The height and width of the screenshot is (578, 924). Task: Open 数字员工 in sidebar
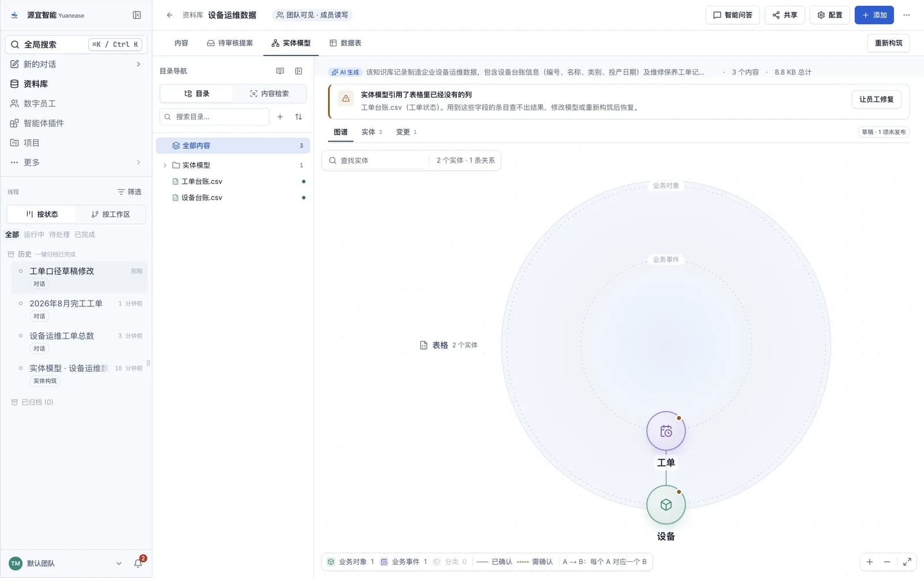(76, 103)
